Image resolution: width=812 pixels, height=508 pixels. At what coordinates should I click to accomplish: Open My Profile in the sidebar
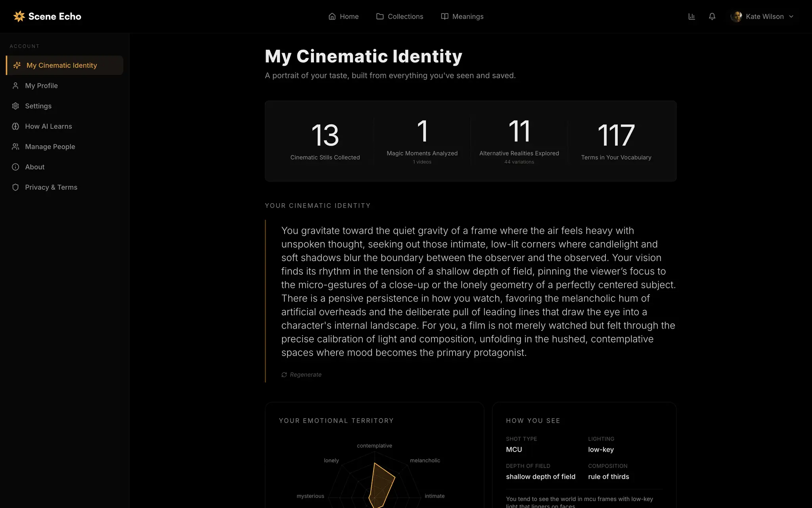click(65, 86)
